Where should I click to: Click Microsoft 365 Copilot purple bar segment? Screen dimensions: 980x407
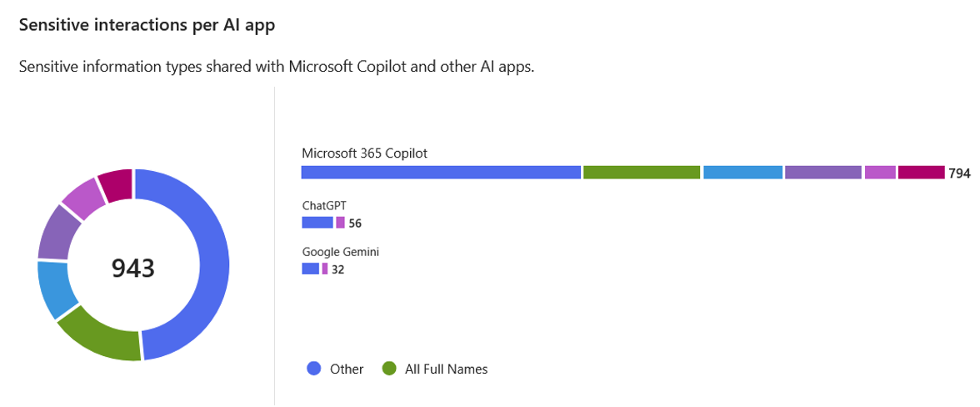coord(823,173)
